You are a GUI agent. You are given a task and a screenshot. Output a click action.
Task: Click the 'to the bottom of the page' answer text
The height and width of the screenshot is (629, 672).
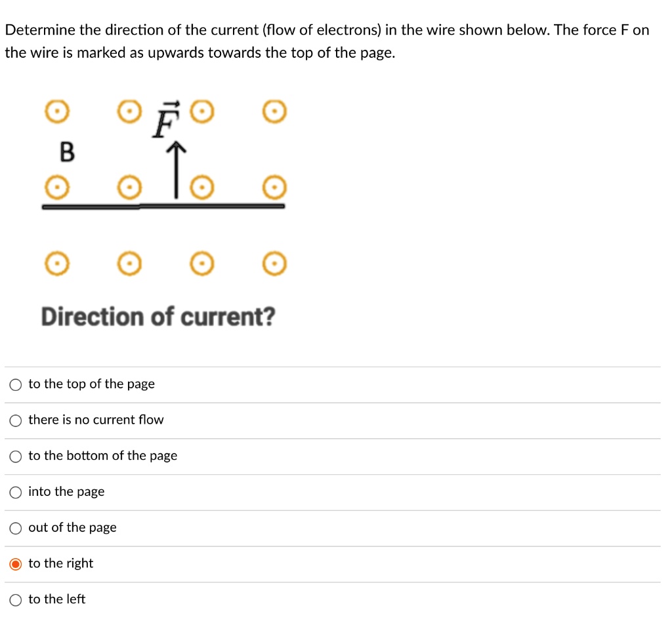pos(102,456)
